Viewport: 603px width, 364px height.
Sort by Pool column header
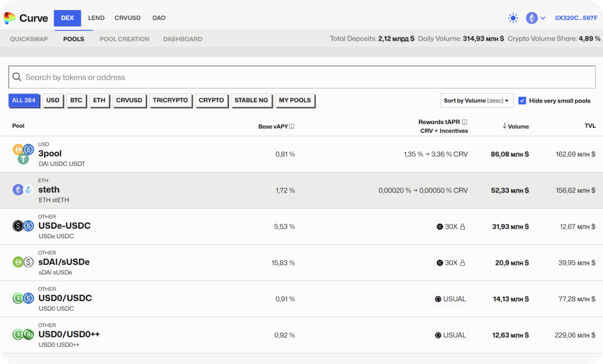(18, 126)
